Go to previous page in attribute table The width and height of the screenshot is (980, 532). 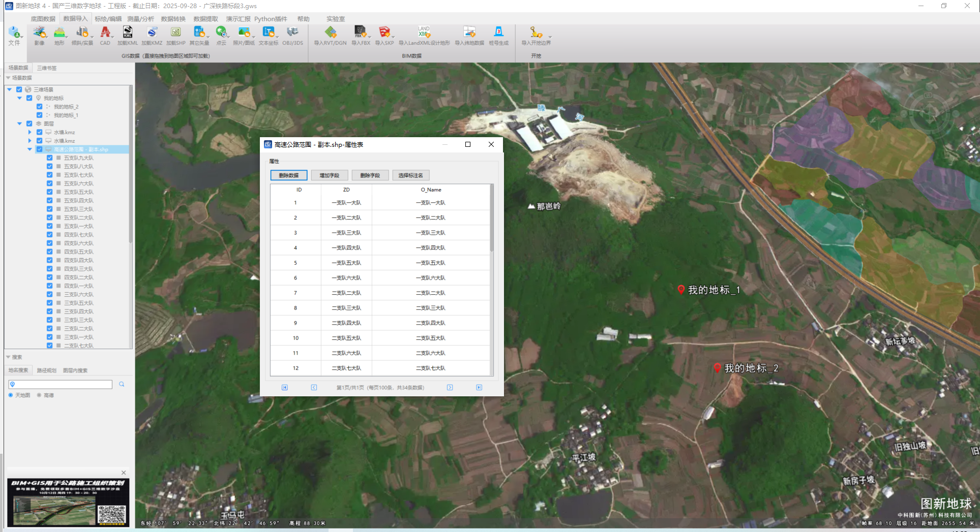coord(314,388)
